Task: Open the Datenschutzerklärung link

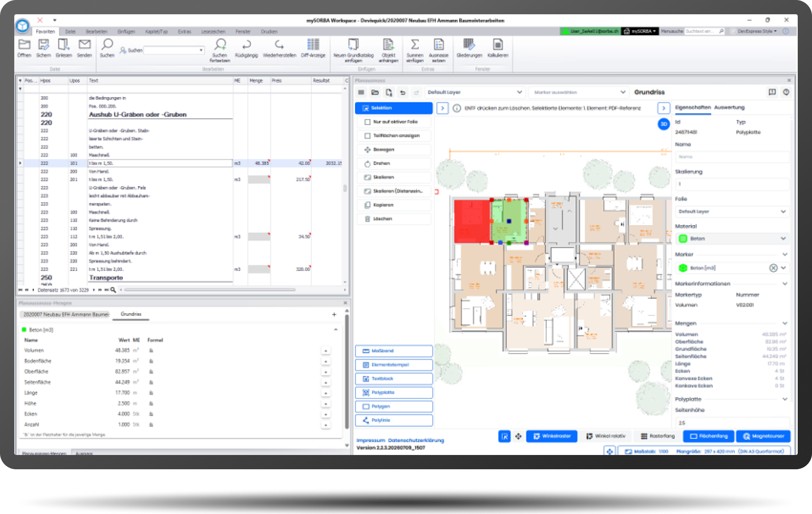Action: [416, 440]
